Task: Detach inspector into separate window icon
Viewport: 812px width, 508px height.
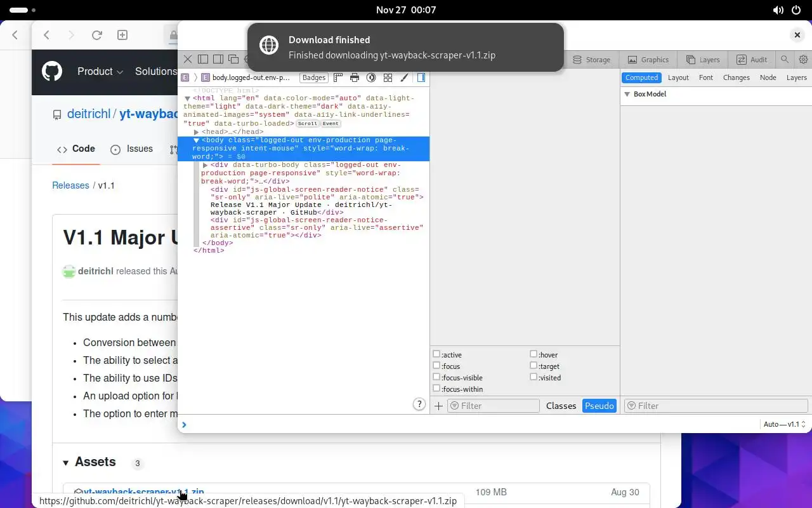Action: pos(233,59)
